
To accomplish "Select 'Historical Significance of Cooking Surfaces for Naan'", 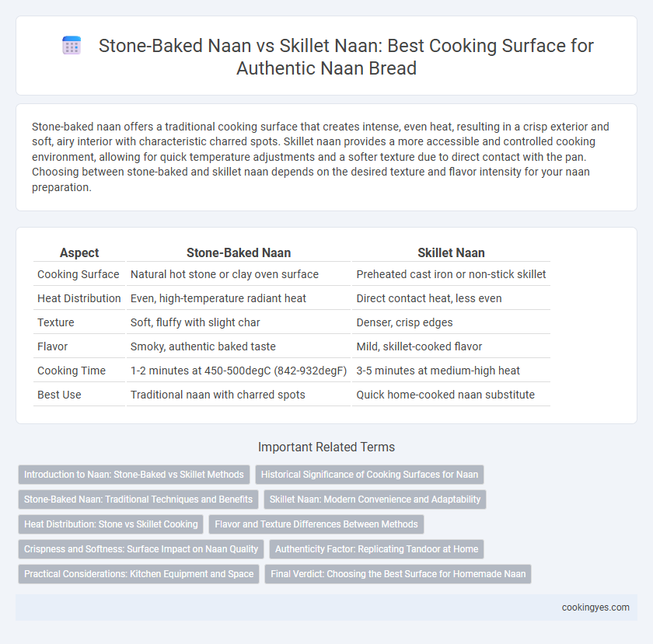I will pyautogui.click(x=369, y=475).
